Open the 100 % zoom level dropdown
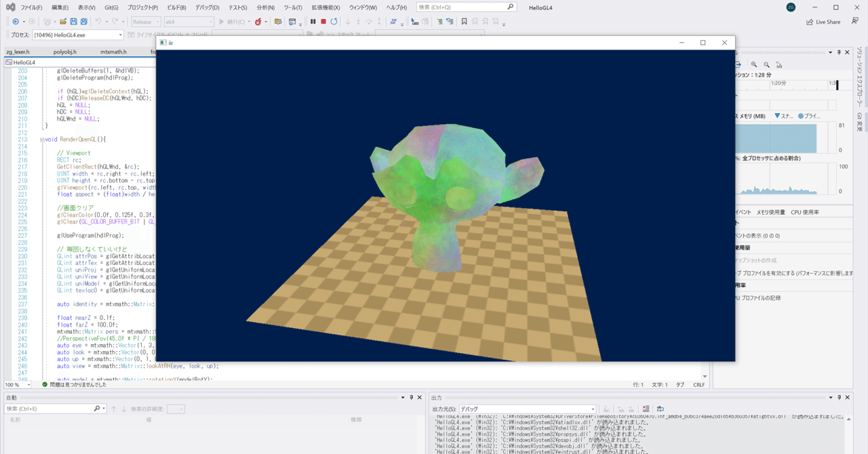The width and height of the screenshot is (868, 454). (x=17, y=384)
